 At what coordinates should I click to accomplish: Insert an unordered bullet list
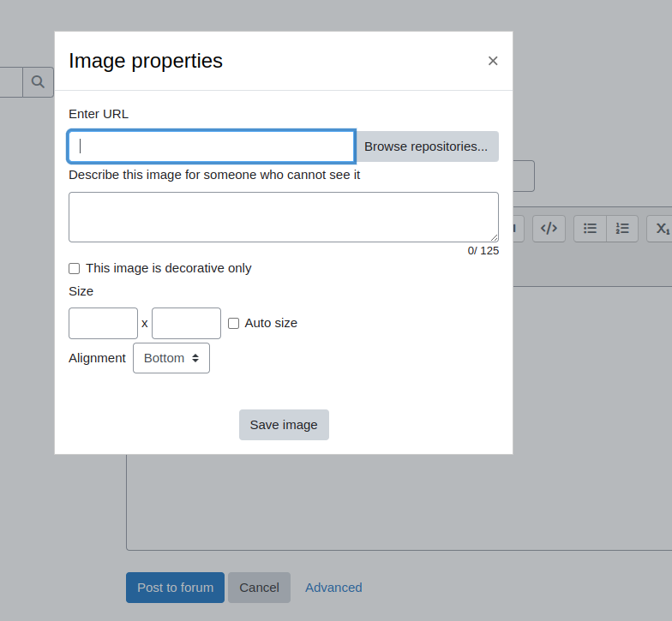coord(590,228)
